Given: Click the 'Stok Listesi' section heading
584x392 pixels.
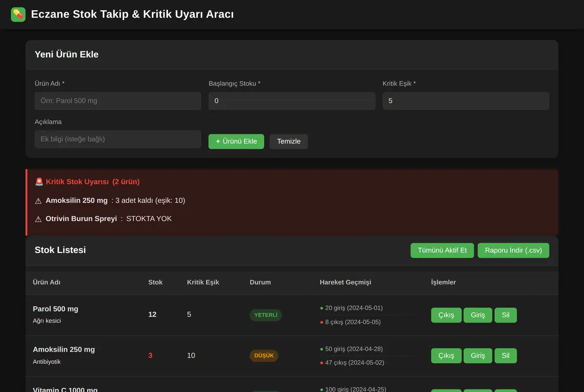Looking at the screenshot, I should 60,250.
